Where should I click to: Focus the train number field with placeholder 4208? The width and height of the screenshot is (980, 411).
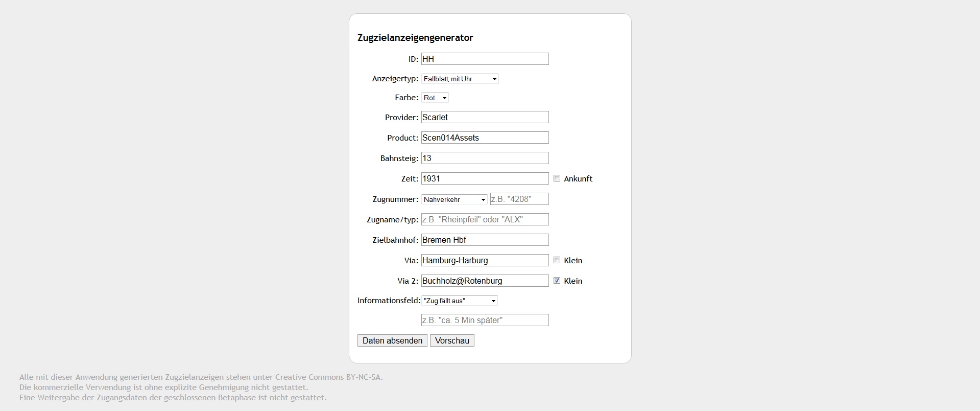[x=519, y=199]
